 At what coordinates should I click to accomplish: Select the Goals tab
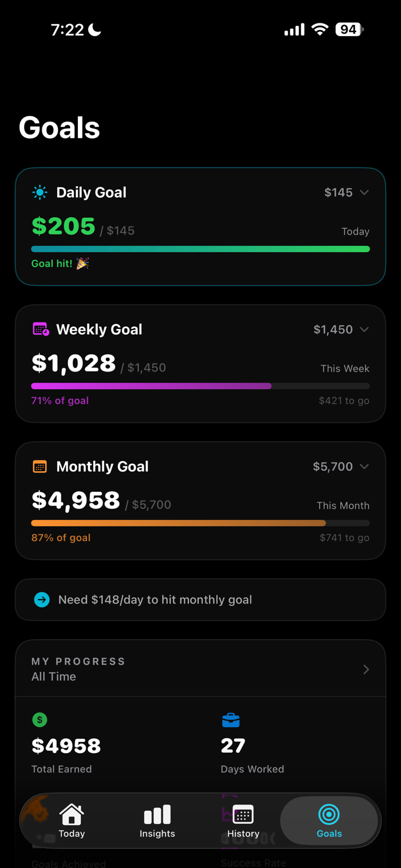tap(329, 820)
